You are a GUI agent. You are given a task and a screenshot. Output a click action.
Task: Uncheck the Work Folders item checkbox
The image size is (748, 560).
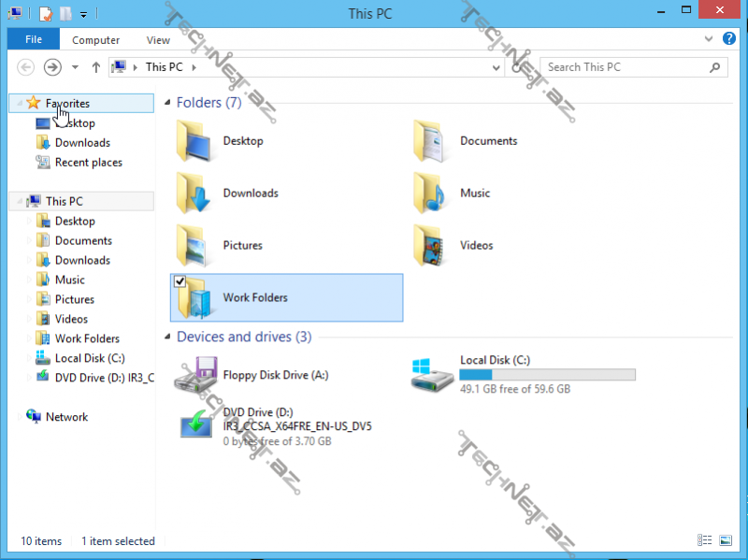[180, 282]
